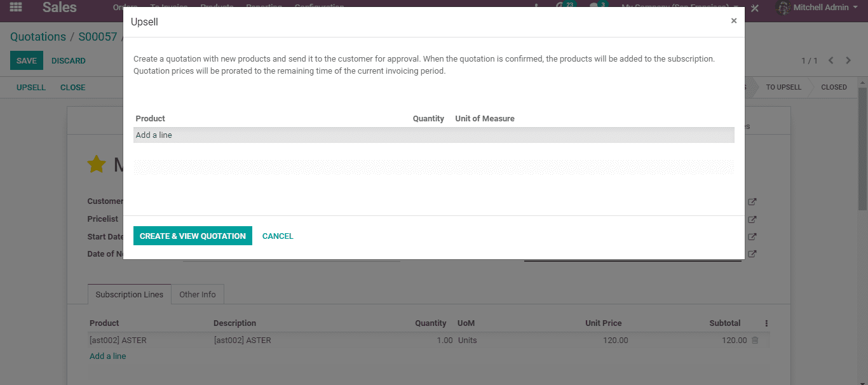Open Quotations breadcrumb link

pos(38,37)
